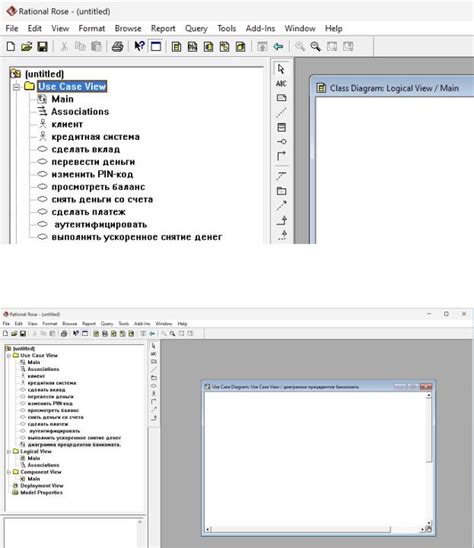Select 'диаграмма прецедентов банкомата' in lower tree
The width and height of the screenshot is (474, 548).
(x=74, y=445)
